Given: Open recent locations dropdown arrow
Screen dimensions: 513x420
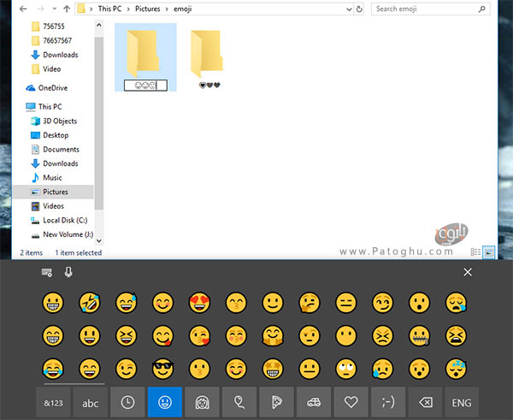Looking at the screenshot, I should 55,9.
